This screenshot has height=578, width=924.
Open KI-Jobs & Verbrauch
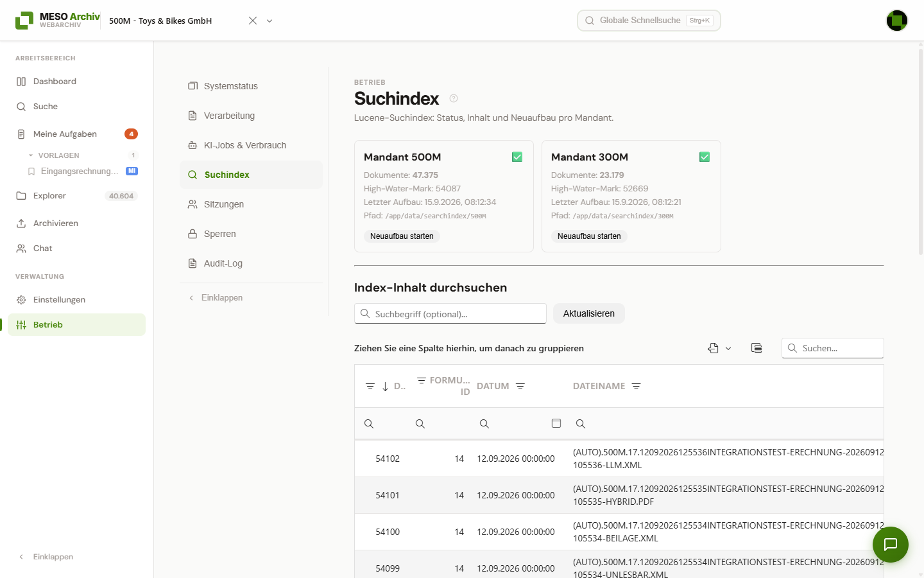(x=251, y=145)
